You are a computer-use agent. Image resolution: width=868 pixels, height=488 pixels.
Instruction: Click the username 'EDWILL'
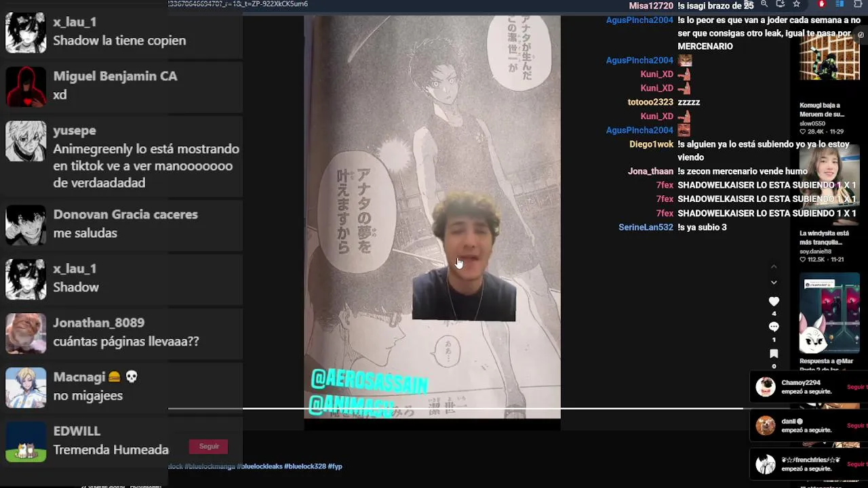[x=77, y=431]
